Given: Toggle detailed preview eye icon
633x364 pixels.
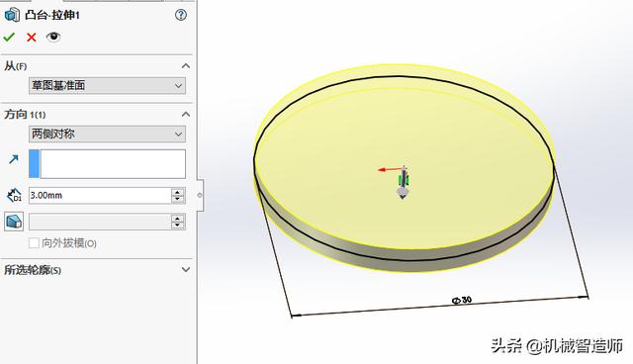Looking at the screenshot, I should (53, 38).
